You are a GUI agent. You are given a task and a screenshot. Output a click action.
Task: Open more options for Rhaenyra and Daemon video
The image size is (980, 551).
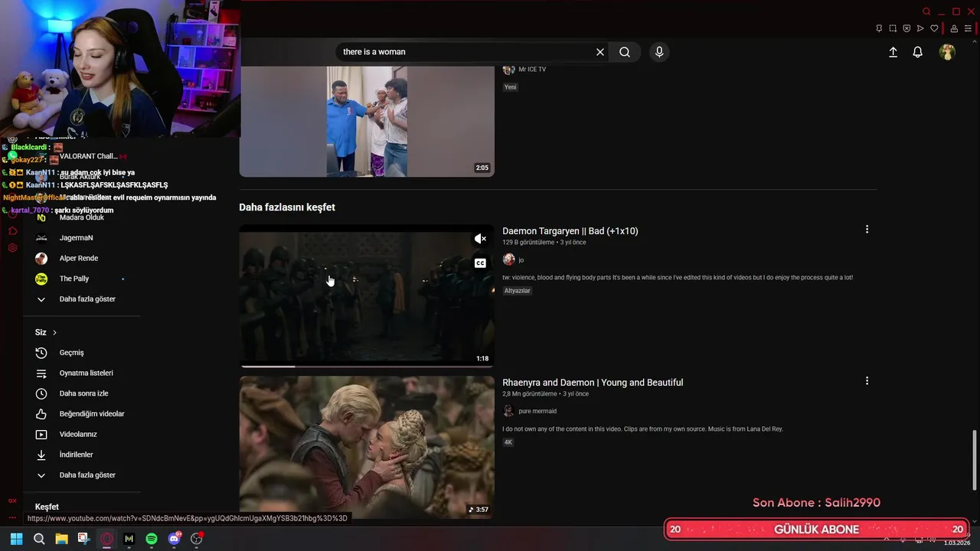(x=867, y=381)
